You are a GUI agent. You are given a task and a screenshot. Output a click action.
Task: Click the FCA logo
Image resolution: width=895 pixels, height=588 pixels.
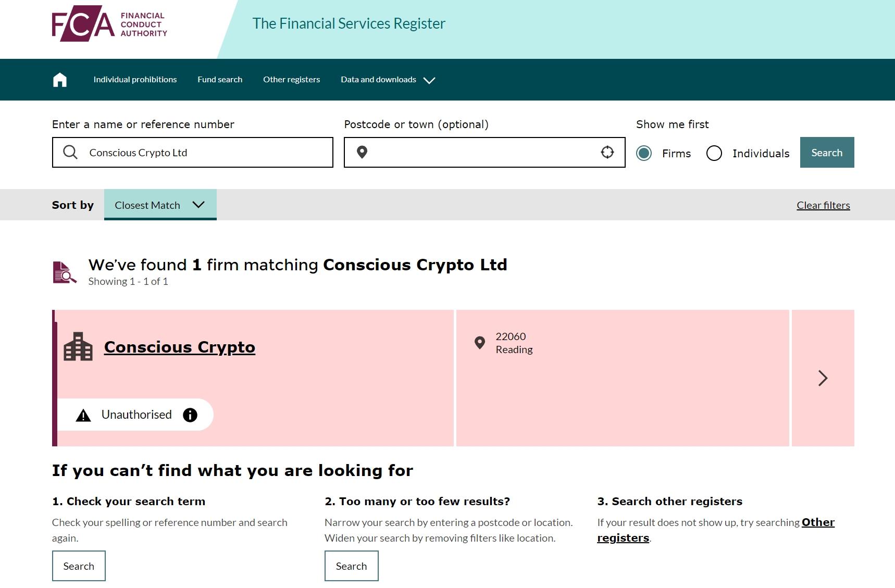click(x=109, y=24)
